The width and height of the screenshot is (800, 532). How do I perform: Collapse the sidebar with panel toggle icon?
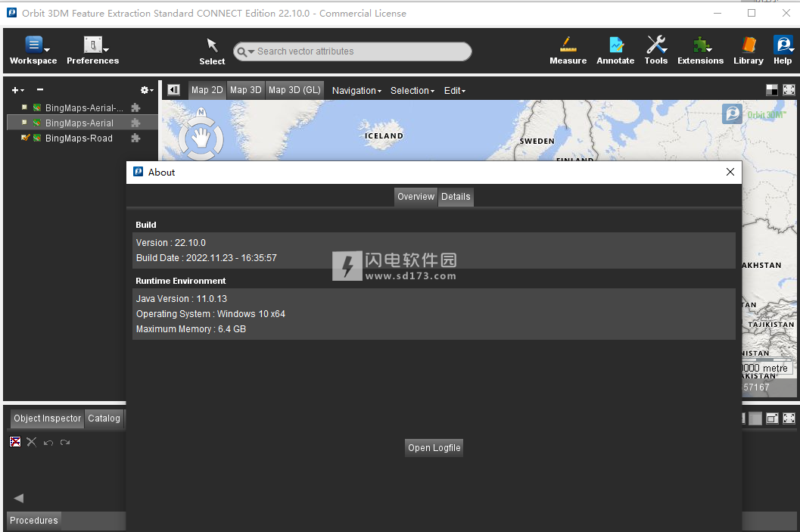tap(174, 90)
